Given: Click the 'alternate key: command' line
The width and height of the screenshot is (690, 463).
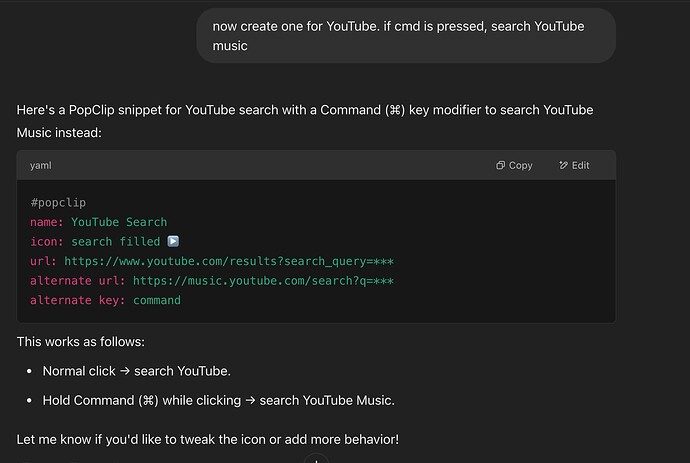Looking at the screenshot, I should click(x=105, y=300).
